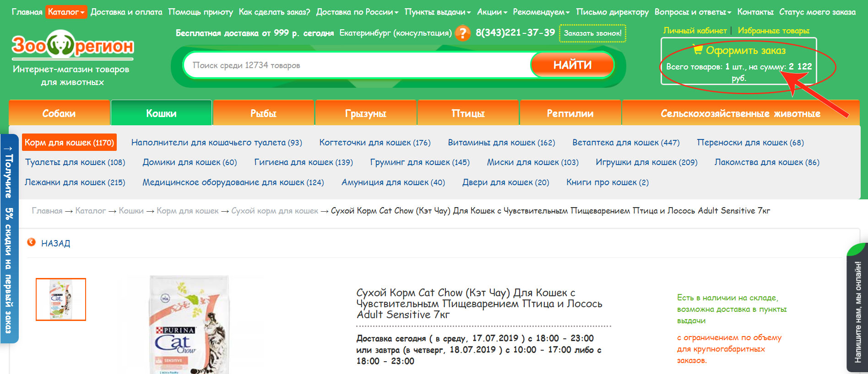Call phone number 8(343)221-37-39

click(x=515, y=32)
